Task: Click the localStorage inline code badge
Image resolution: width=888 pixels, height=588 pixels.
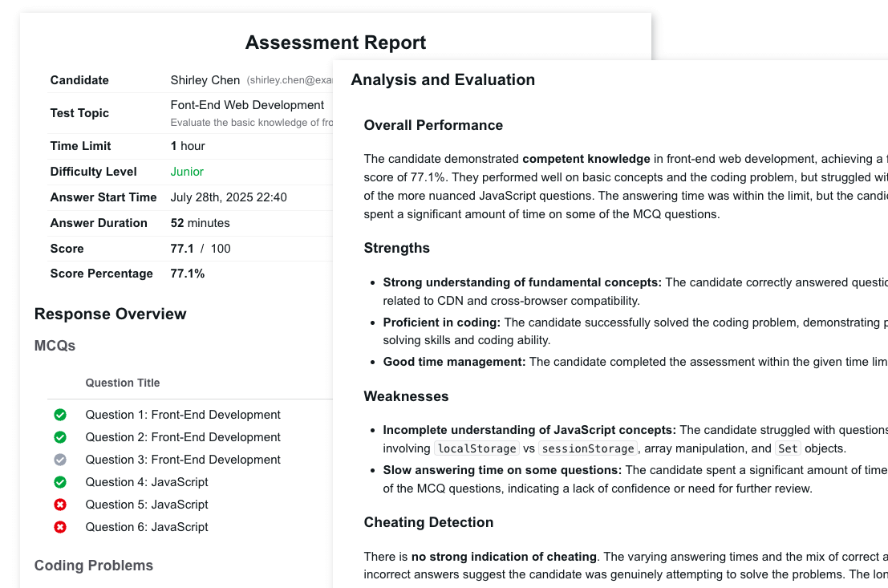Action: tap(476, 448)
